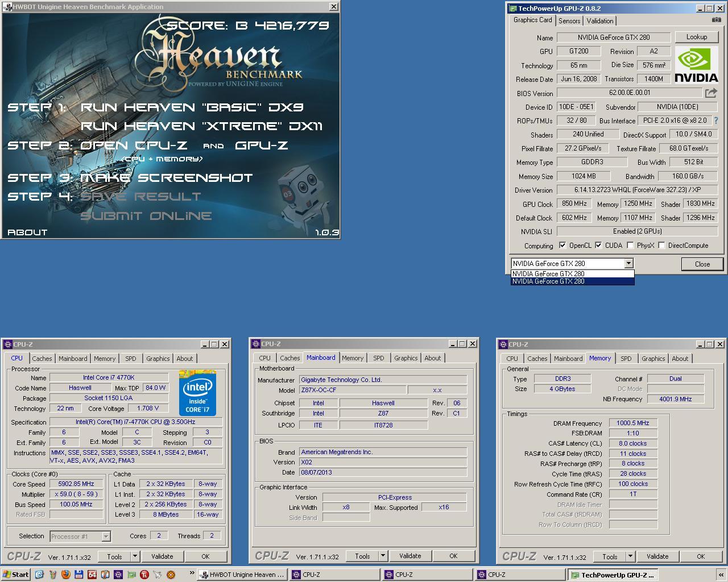Click the tray icon at taskbar's right end
Screen dimensions: 728x582
click(x=721, y=575)
